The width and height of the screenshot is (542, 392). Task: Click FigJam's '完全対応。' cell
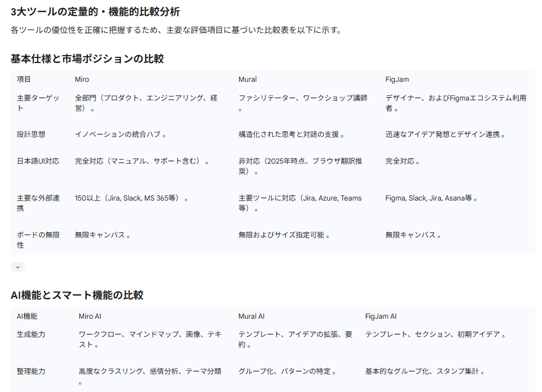click(x=402, y=161)
